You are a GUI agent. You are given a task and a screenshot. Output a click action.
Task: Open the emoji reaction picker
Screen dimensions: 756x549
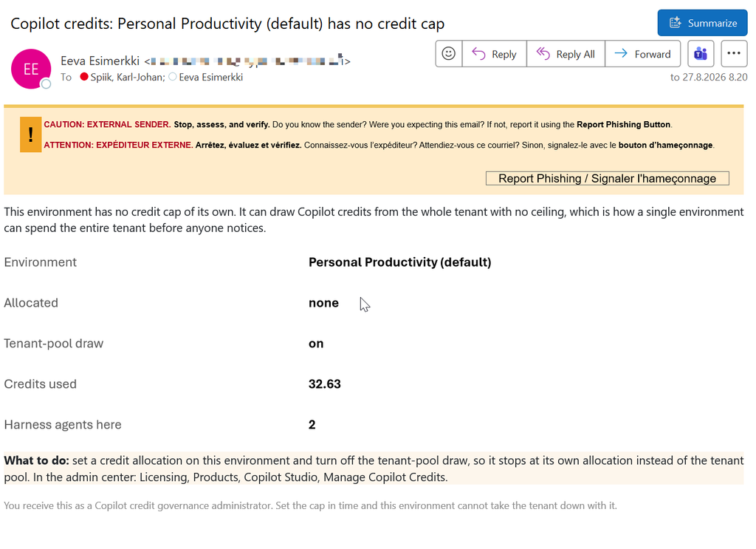point(448,53)
